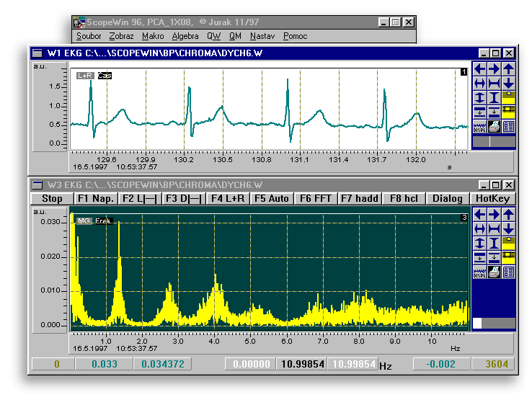532x405 pixels.
Task: Click the L+R label in W1 plot
Action: tap(85, 75)
